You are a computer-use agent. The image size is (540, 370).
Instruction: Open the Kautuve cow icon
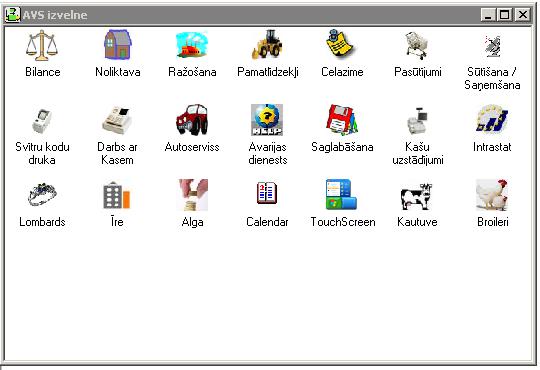tap(417, 196)
